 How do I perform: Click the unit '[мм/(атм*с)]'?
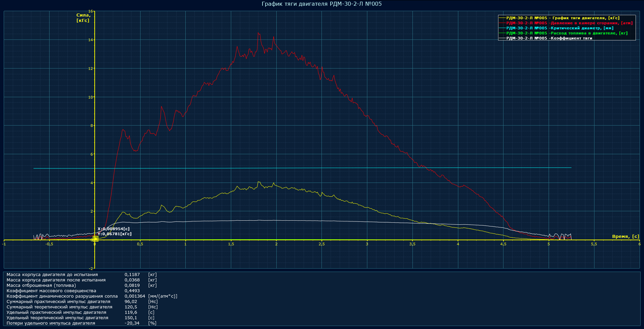point(163,296)
